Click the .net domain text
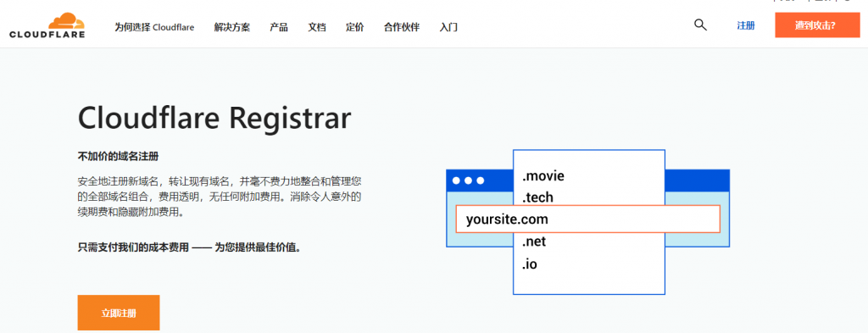868x333 pixels. click(534, 241)
